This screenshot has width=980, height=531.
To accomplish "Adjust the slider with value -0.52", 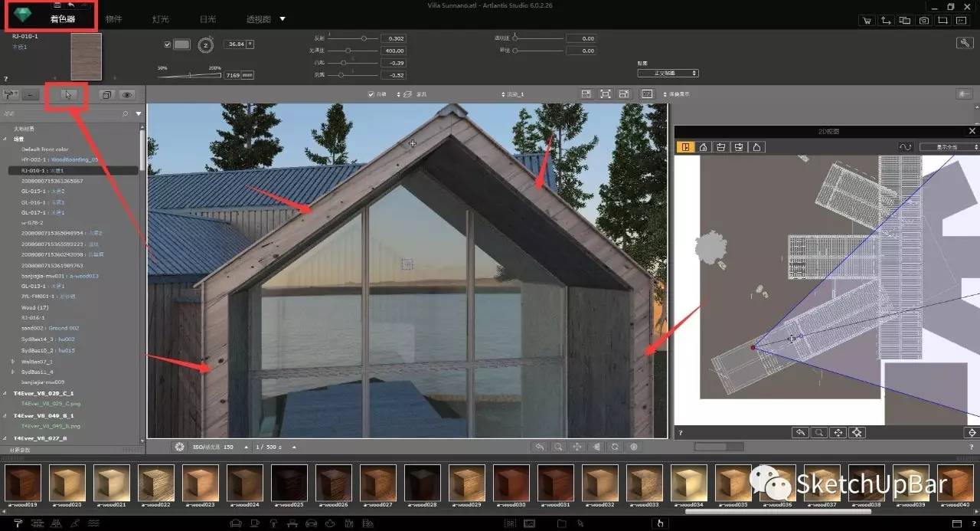I will (353, 75).
